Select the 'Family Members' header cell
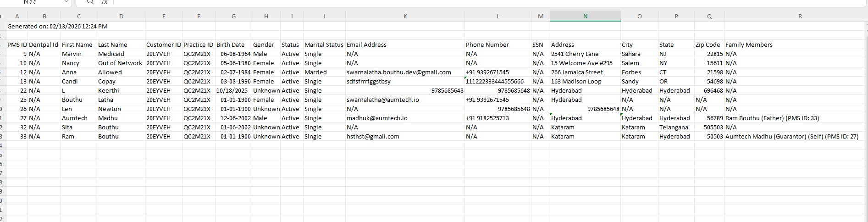 (x=749, y=45)
